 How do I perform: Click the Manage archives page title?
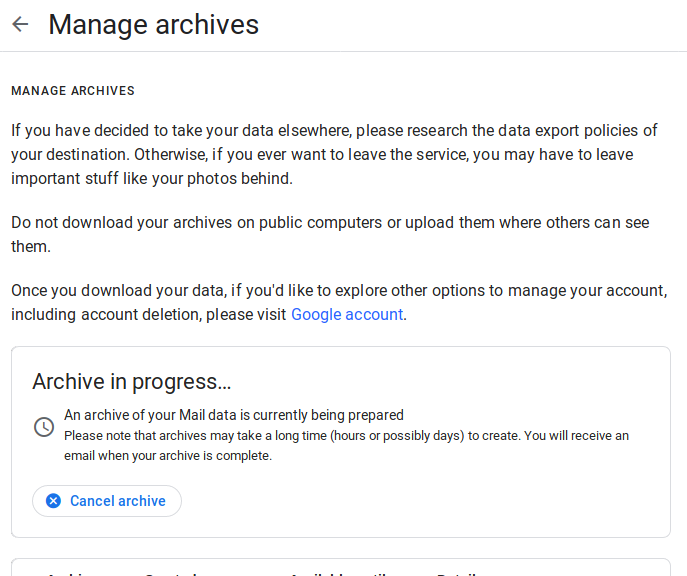[x=153, y=25]
